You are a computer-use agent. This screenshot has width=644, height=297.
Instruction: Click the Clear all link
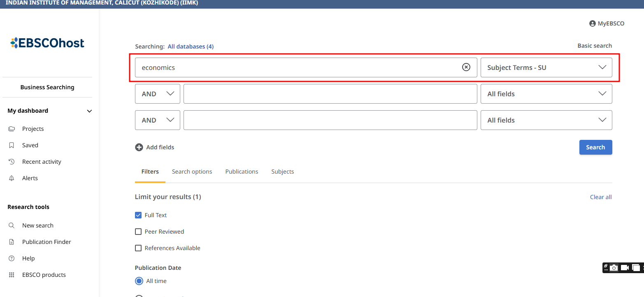(600, 197)
